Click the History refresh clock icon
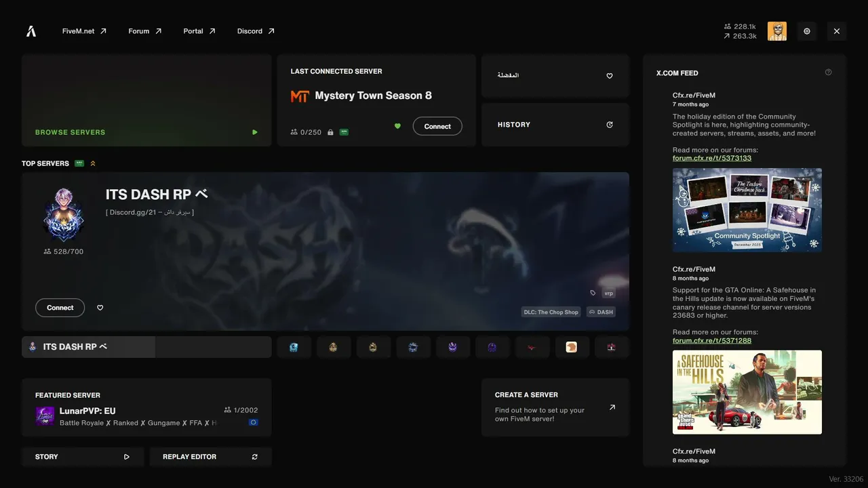The image size is (868, 488). (x=610, y=125)
